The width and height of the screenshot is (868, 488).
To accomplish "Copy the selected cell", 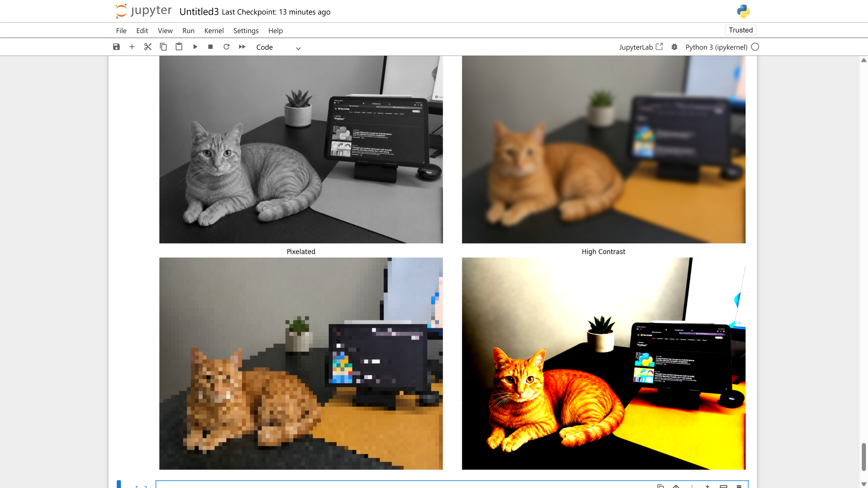I will click(163, 47).
